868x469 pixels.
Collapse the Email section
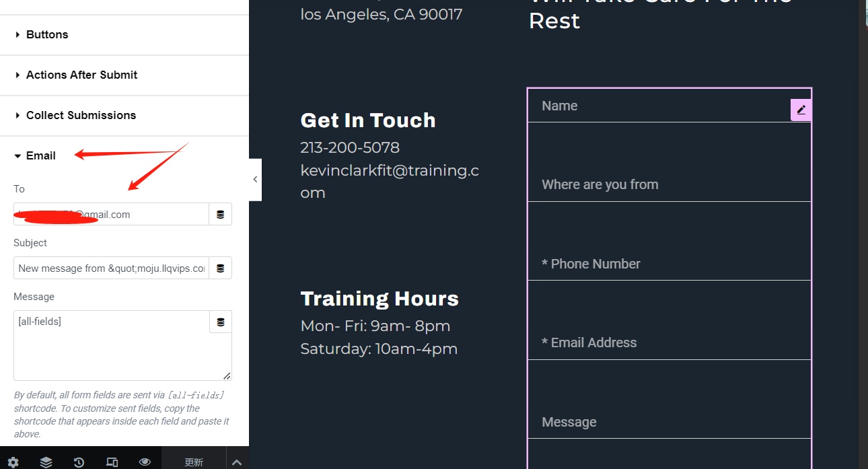[124, 156]
